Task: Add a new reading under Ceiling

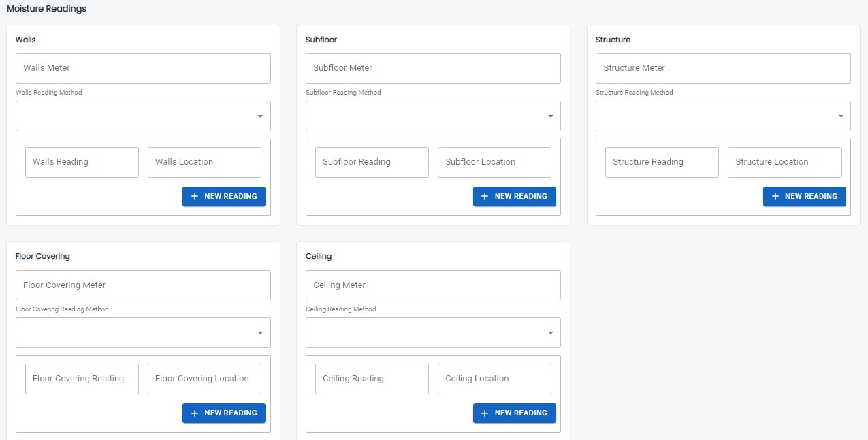Action: [x=515, y=413]
